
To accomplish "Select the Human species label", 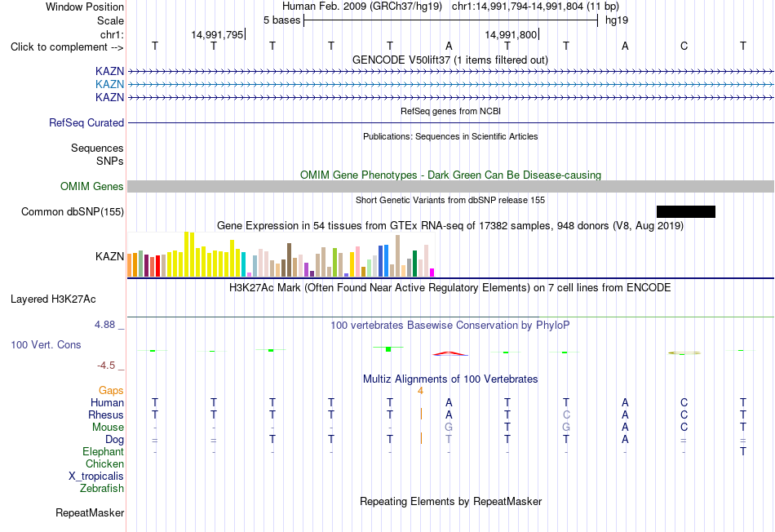I will coord(107,402).
